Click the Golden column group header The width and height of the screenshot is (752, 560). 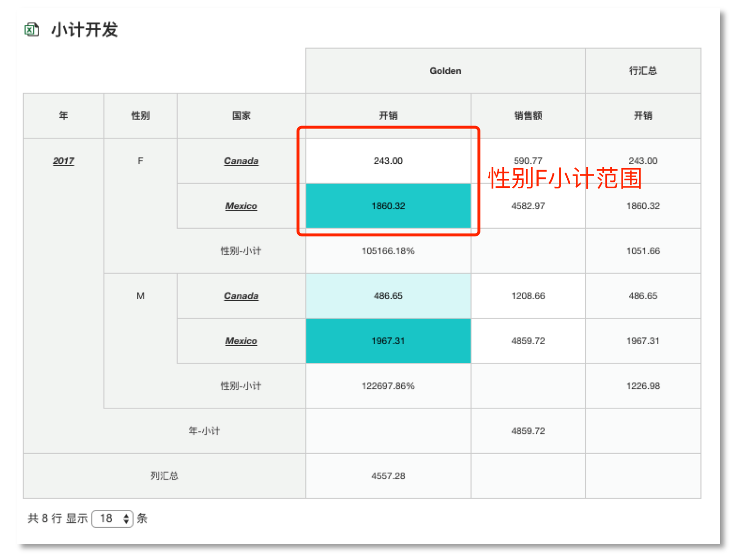pos(445,71)
